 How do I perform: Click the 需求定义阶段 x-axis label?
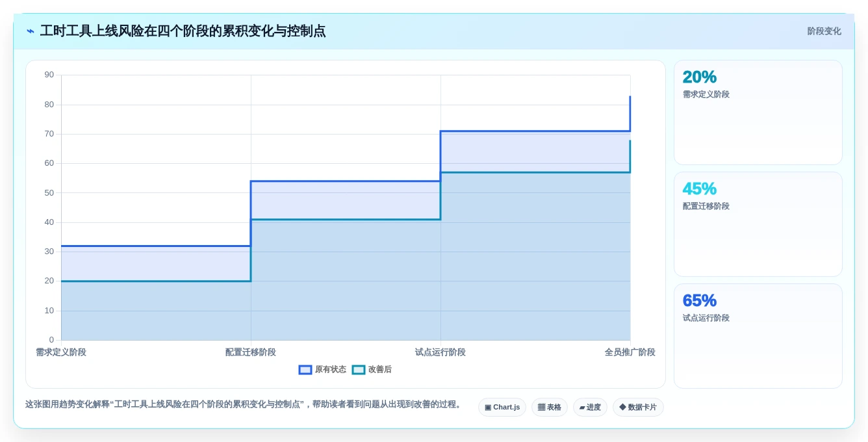pos(61,352)
